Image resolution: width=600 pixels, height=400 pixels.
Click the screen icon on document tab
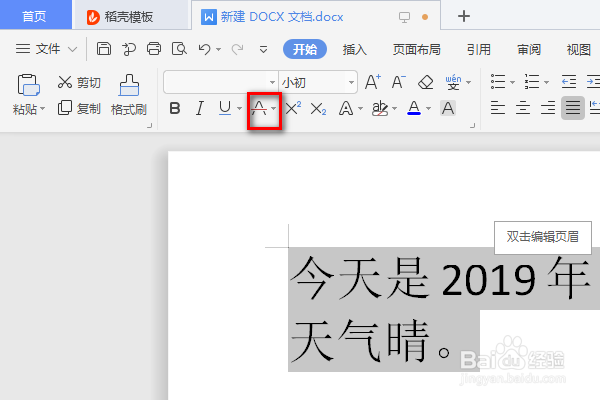(404, 17)
